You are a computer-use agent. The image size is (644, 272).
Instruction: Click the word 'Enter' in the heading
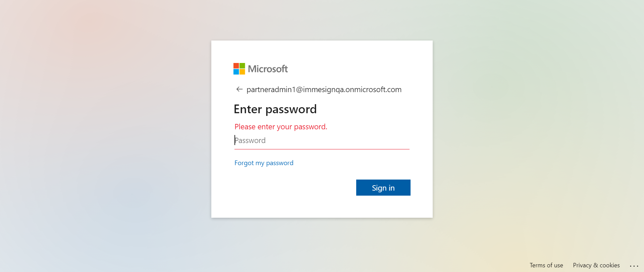[x=248, y=110]
